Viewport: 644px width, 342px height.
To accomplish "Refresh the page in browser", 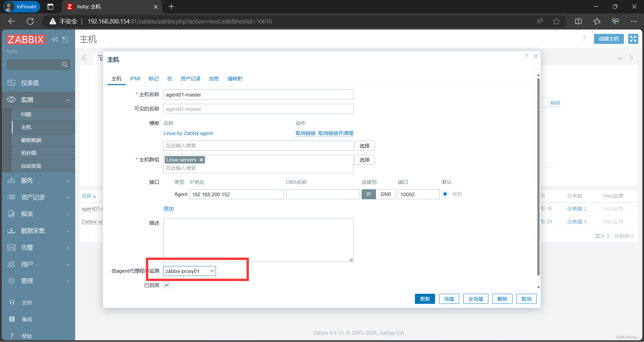I will pyautogui.click(x=30, y=21).
